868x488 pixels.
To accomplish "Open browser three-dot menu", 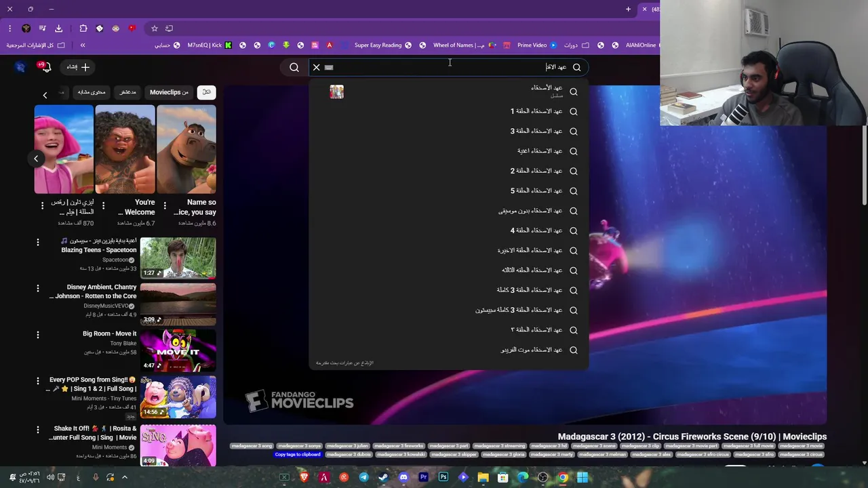I will coord(9,28).
